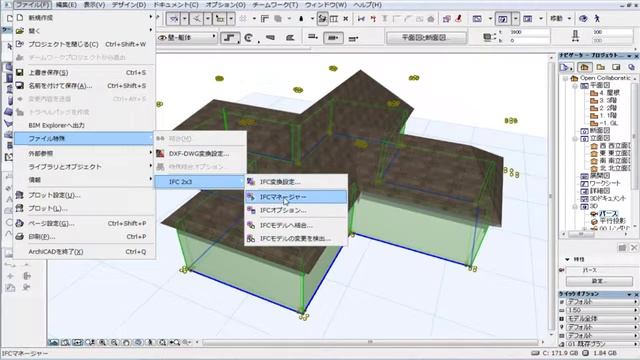The height and width of the screenshot is (360, 640).
Task: Collapse the 立面図 tree node
Action: click(x=575, y=138)
